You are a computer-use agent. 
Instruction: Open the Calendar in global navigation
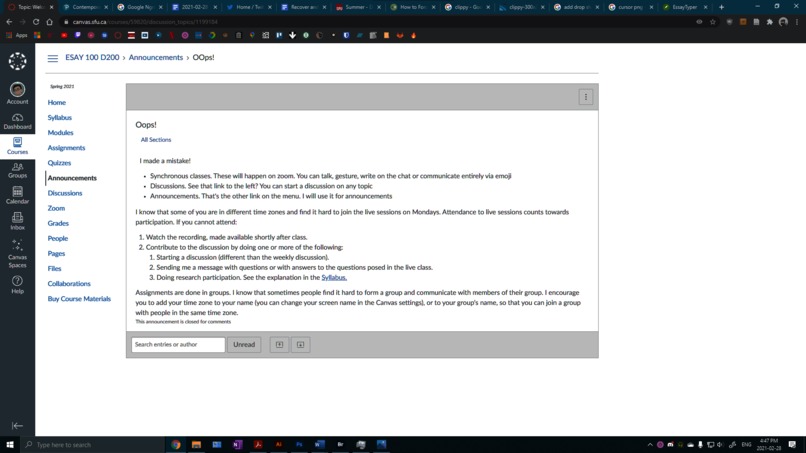click(17, 195)
